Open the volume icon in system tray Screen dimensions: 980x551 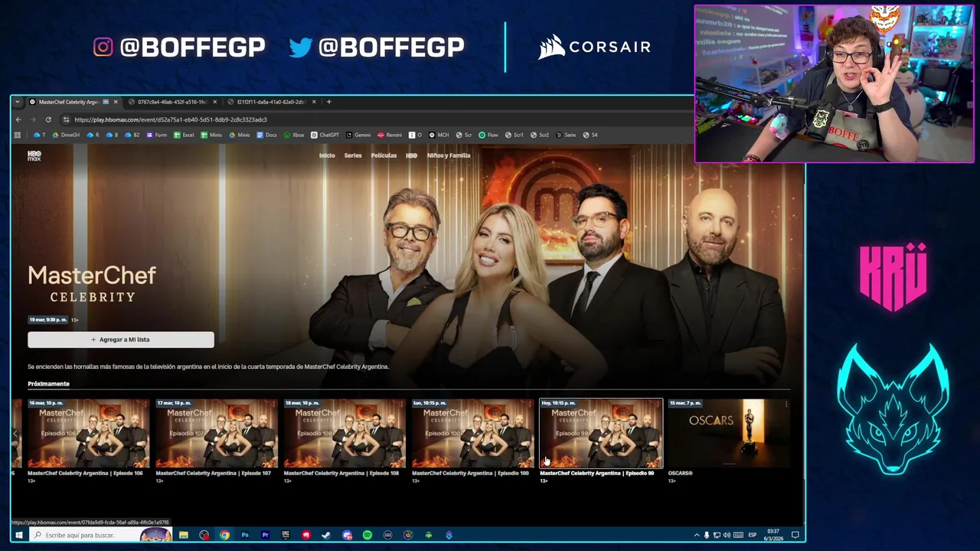click(x=727, y=535)
